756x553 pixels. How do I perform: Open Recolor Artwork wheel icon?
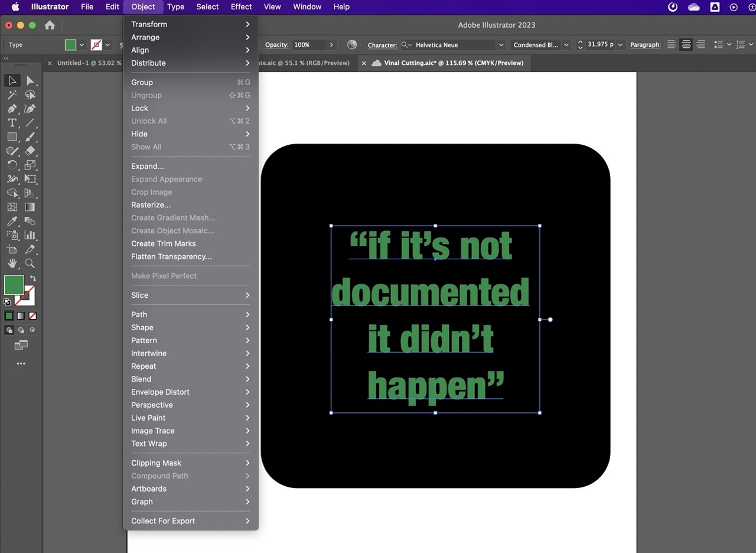(352, 45)
